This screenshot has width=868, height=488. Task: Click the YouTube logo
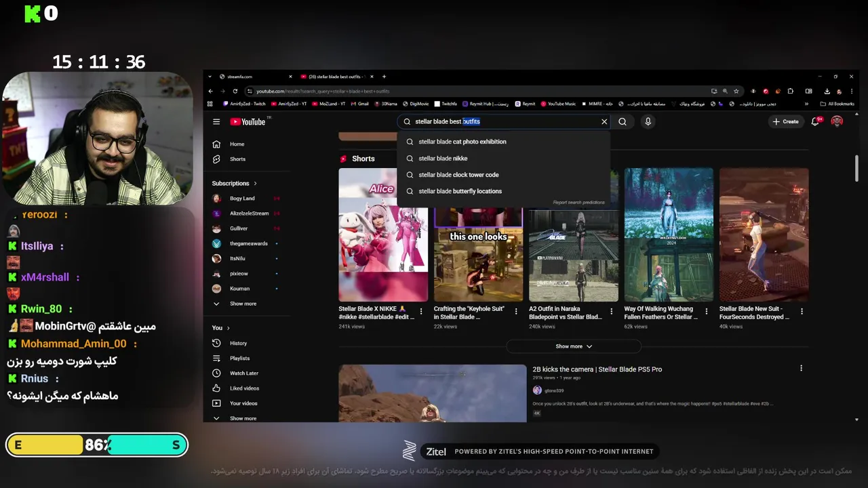pos(248,122)
